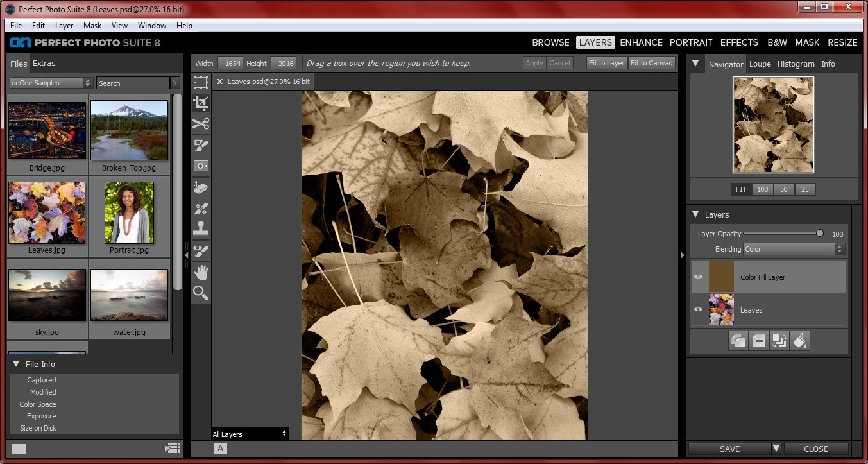
Task: Grab the Hand pan tool
Action: [x=201, y=272]
